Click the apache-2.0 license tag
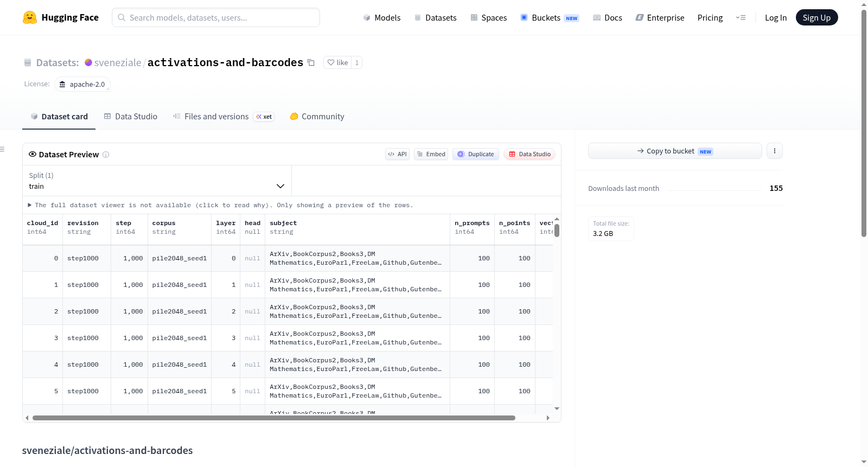 [x=82, y=84]
